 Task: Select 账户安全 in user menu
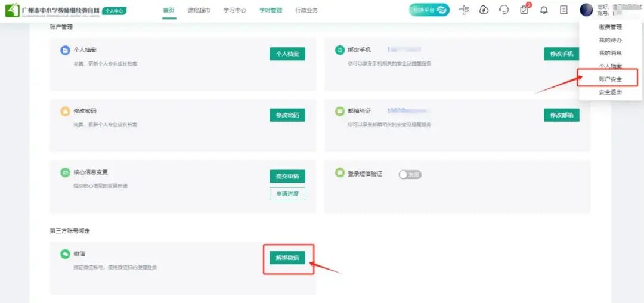[x=611, y=79]
